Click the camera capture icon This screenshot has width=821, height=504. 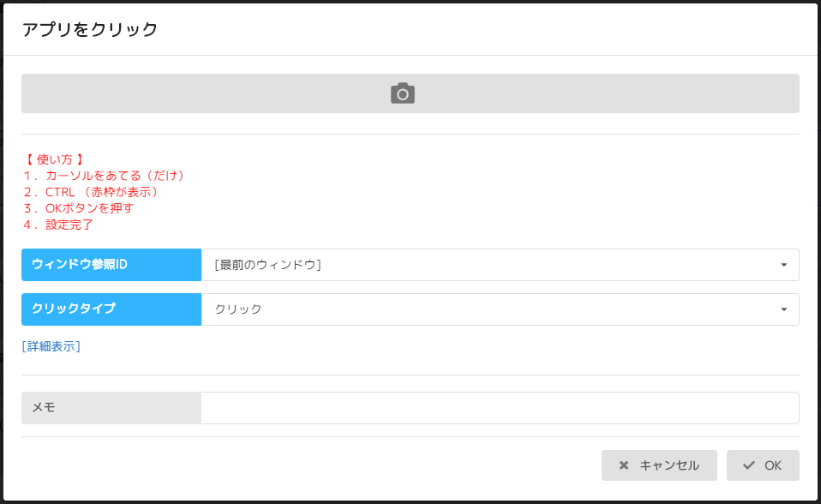[403, 93]
